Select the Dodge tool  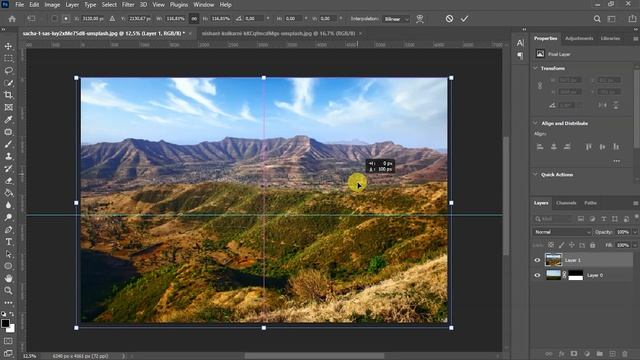click(x=8, y=218)
